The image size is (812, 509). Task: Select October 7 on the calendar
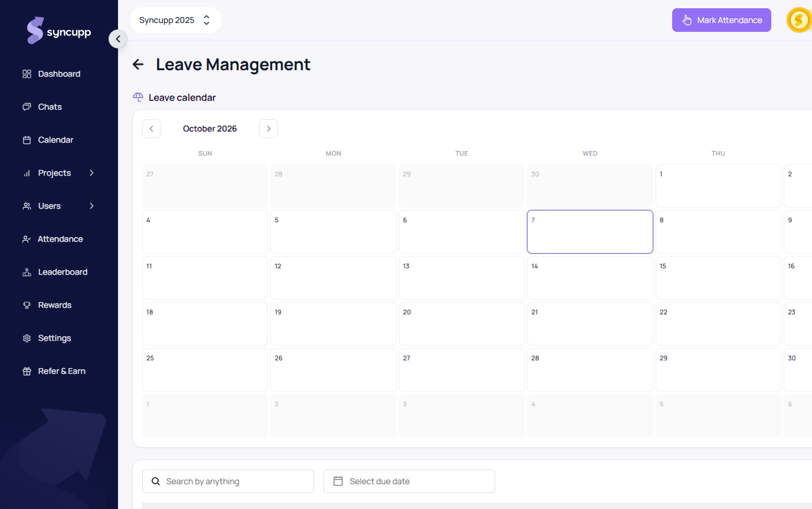590,232
